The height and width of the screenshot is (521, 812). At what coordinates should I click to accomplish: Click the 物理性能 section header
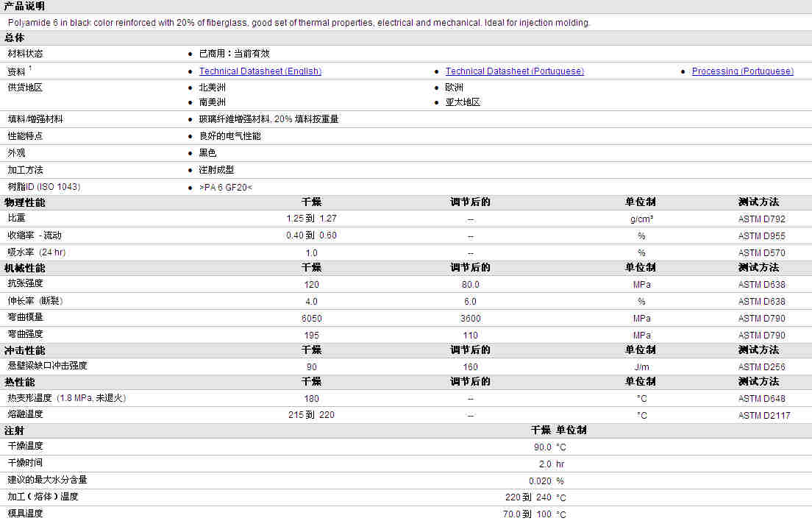pyautogui.click(x=24, y=202)
